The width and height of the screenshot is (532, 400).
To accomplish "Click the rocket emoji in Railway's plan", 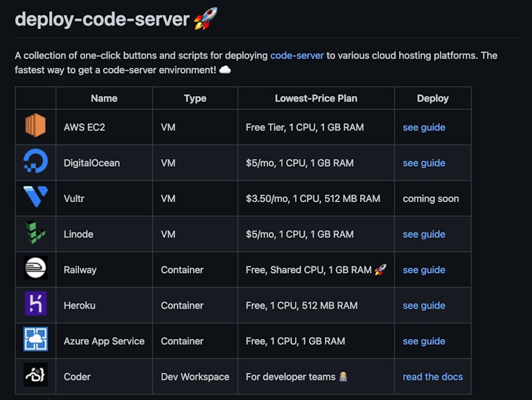I will click(x=380, y=269).
